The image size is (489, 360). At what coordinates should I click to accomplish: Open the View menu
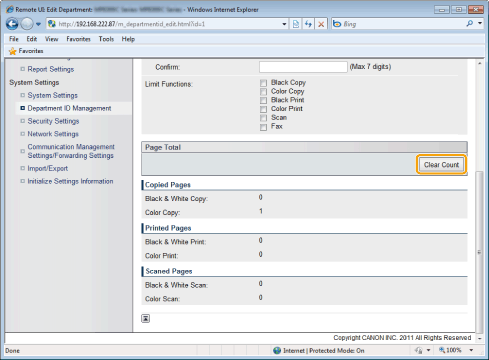[52, 39]
